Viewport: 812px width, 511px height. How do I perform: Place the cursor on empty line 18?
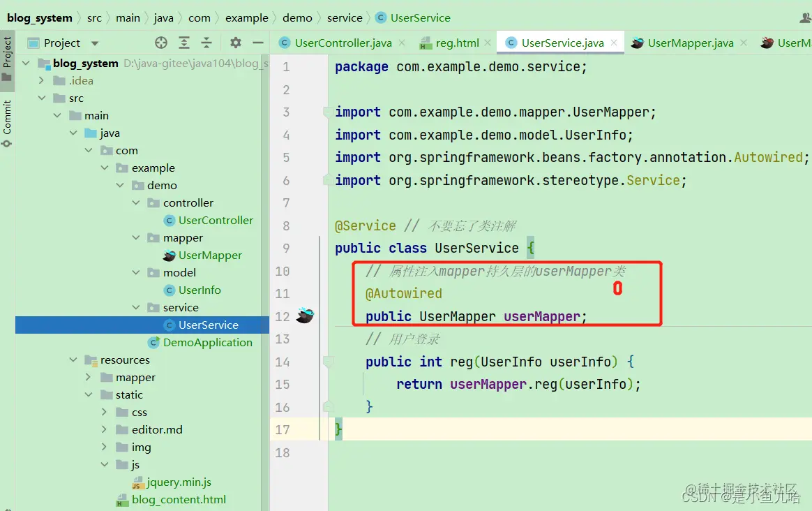570,452
